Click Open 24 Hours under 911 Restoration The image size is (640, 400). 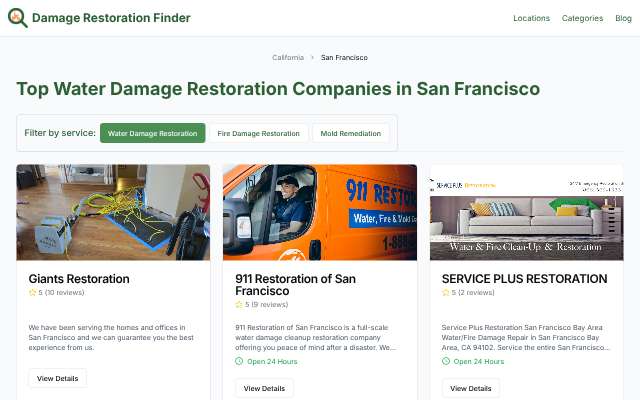click(272, 362)
